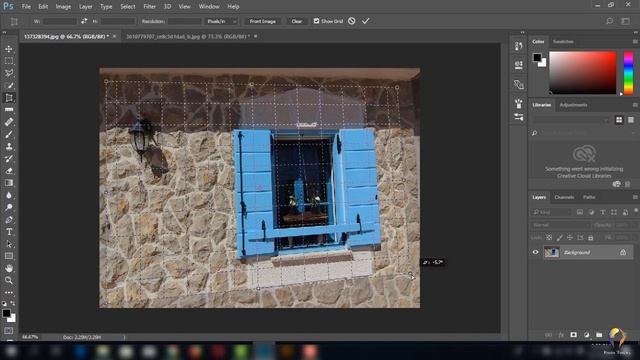This screenshot has width=640, height=360.
Task: Select the Lasso tool
Action: point(9,73)
